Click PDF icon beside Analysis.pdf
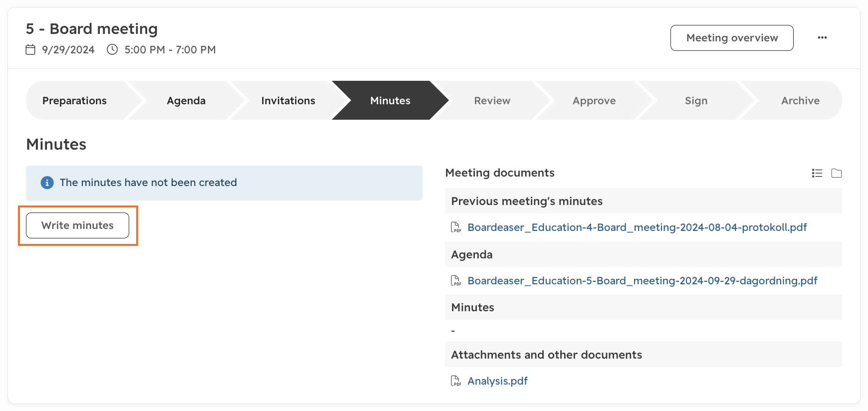868x411 pixels. (x=456, y=381)
